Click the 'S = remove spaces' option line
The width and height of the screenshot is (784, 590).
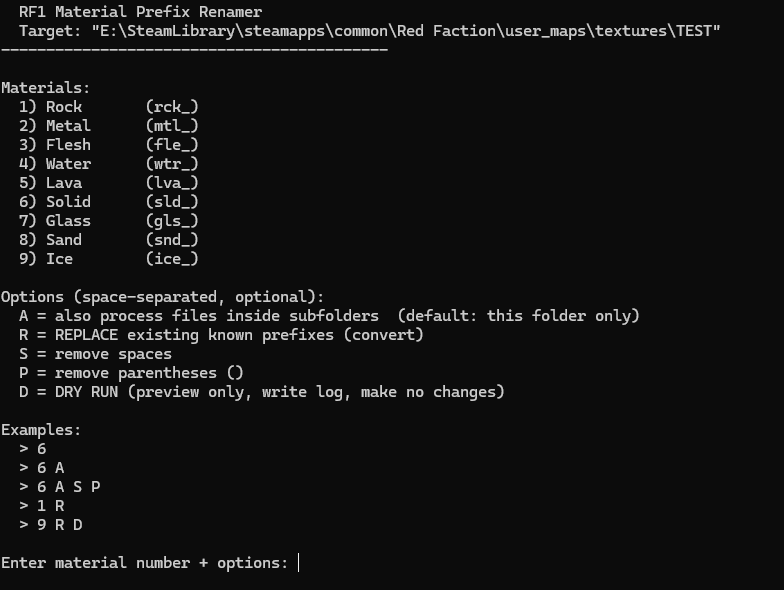point(95,354)
